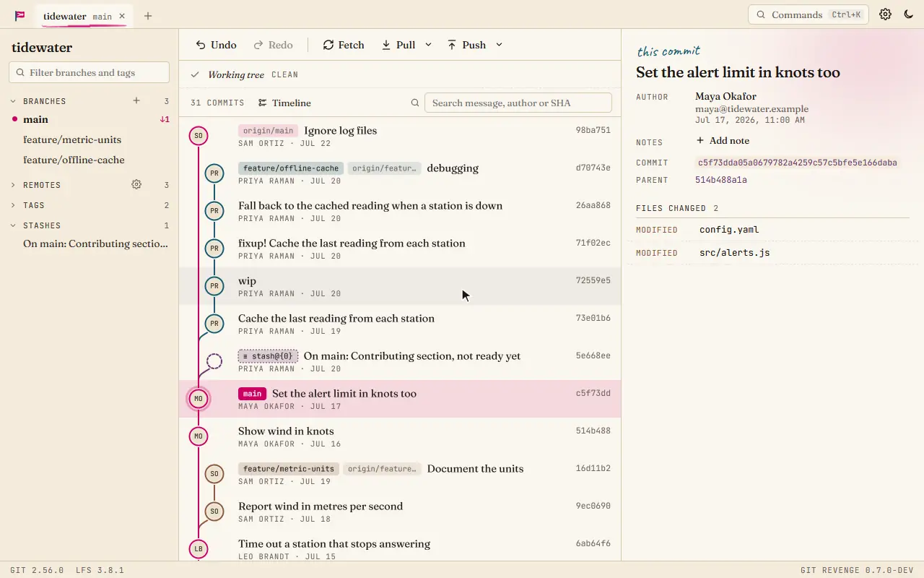
Task: Click the dashed stash node in the graph
Action: (x=214, y=361)
